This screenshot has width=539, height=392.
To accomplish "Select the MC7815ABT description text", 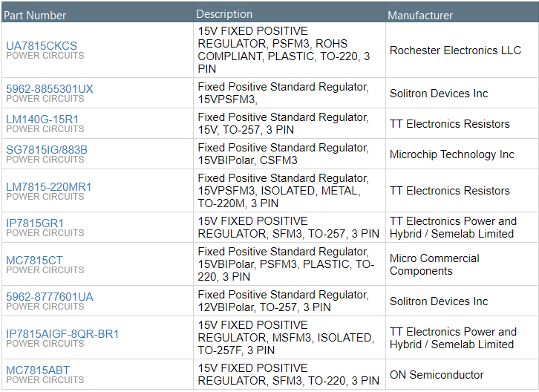I will click(288, 374).
